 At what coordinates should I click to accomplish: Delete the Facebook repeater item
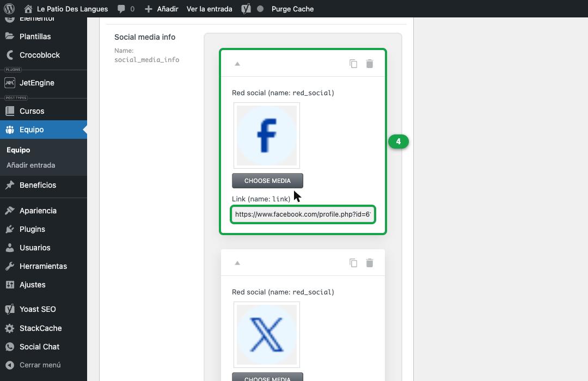(369, 64)
